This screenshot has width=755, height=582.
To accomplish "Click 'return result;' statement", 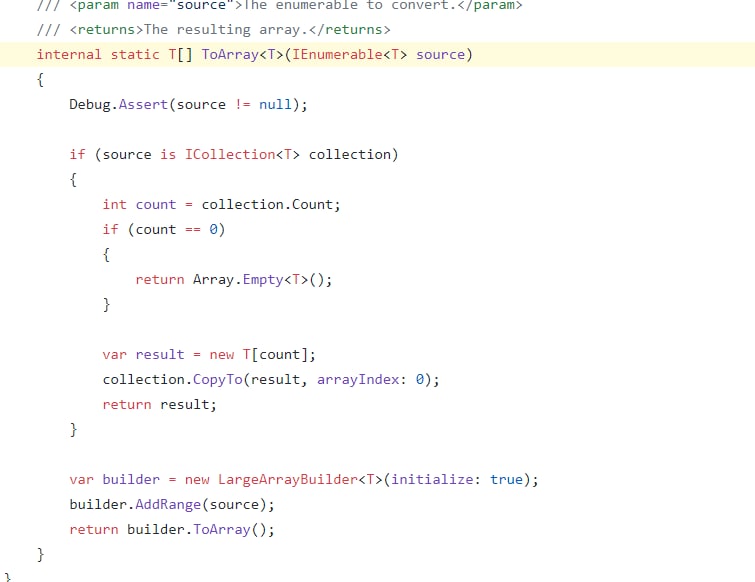I will (x=159, y=405).
